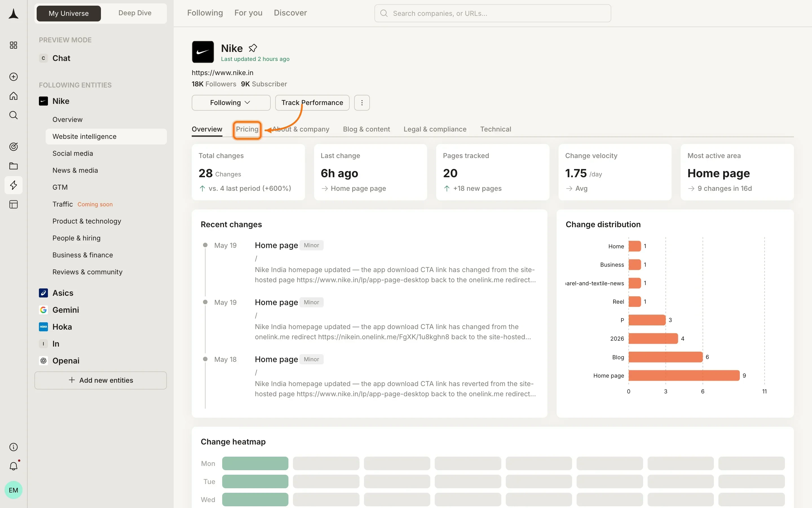The width and height of the screenshot is (812, 508).
Task: Switch to Deep Dive mode
Action: 134,13
